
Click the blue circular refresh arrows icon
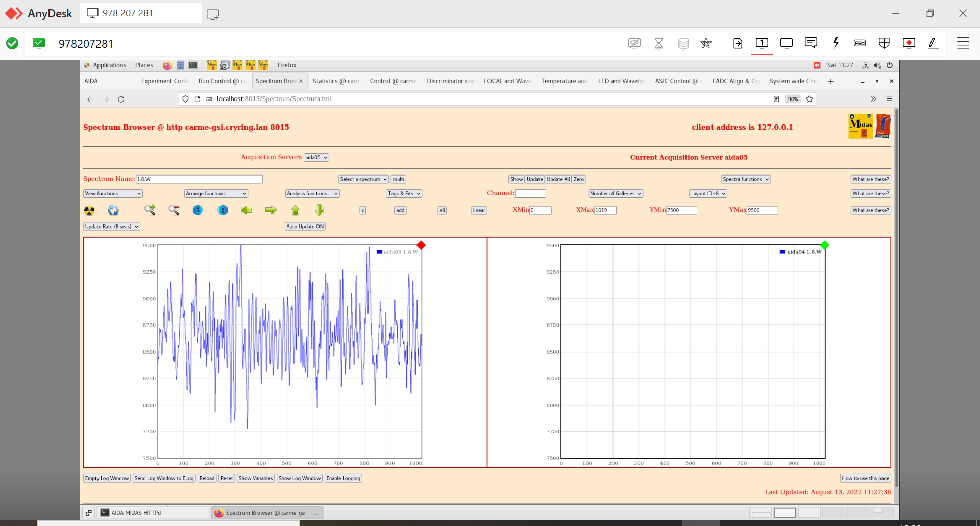coord(113,210)
